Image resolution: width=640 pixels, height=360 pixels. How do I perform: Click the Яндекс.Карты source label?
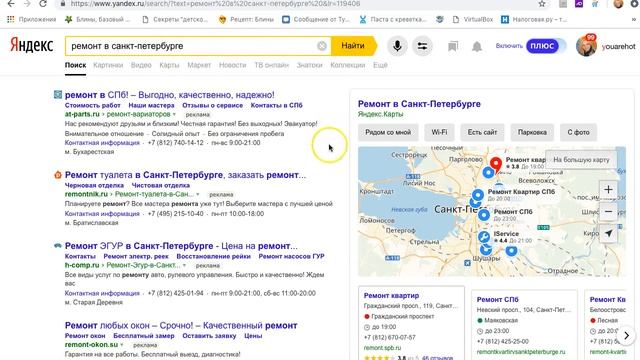click(x=380, y=114)
